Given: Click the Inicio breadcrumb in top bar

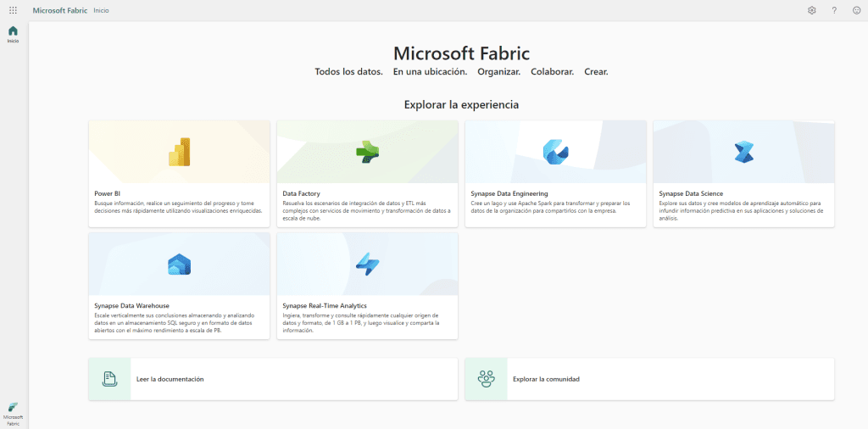Looking at the screenshot, I should pos(102,10).
